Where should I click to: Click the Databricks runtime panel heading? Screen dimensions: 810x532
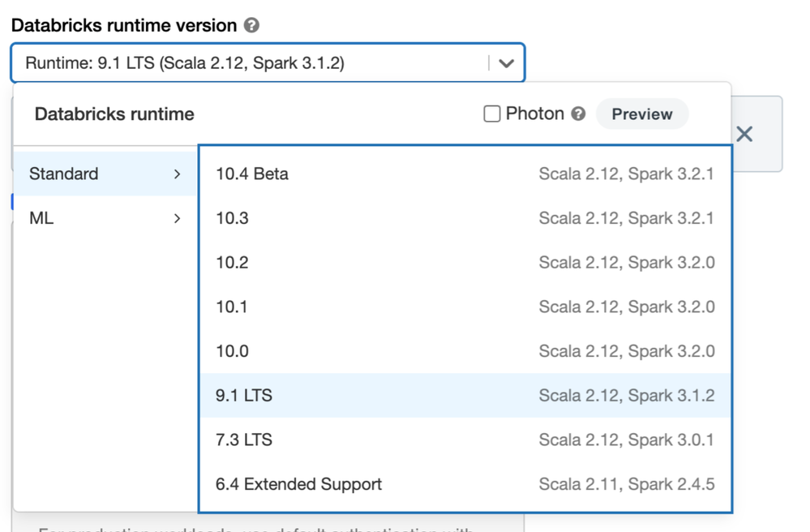(x=114, y=114)
